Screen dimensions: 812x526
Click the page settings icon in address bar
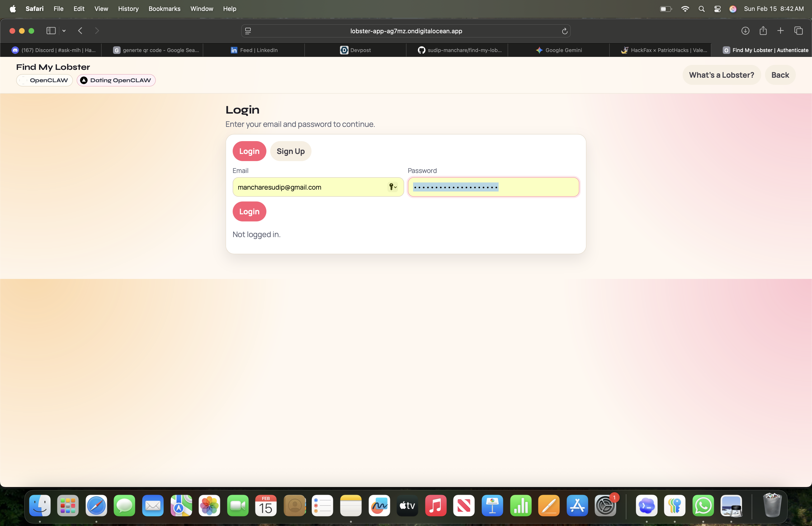click(248, 31)
